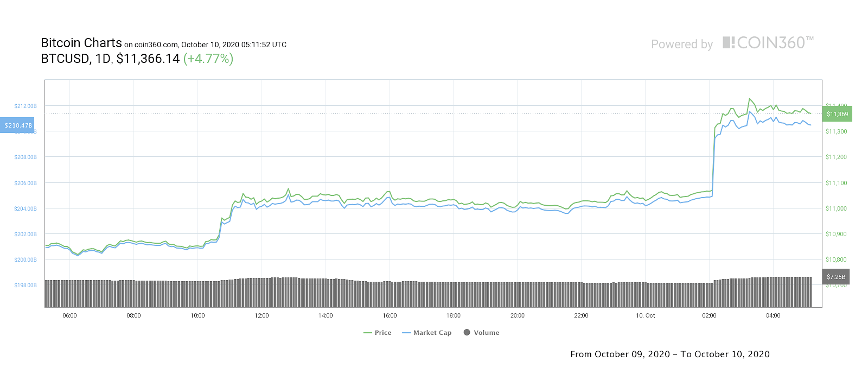Image resolution: width=868 pixels, height=380 pixels.
Task: Toggle the Market Cap legend entry
Action: coord(427,333)
